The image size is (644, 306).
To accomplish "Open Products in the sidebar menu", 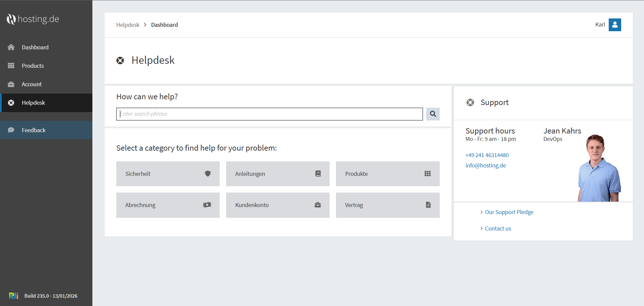I will 46,66.
